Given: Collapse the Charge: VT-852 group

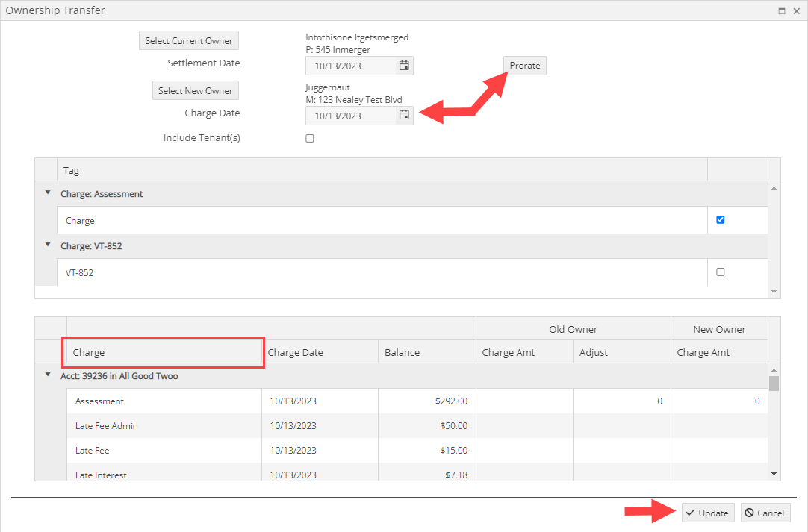Looking at the screenshot, I should pos(47,245).
